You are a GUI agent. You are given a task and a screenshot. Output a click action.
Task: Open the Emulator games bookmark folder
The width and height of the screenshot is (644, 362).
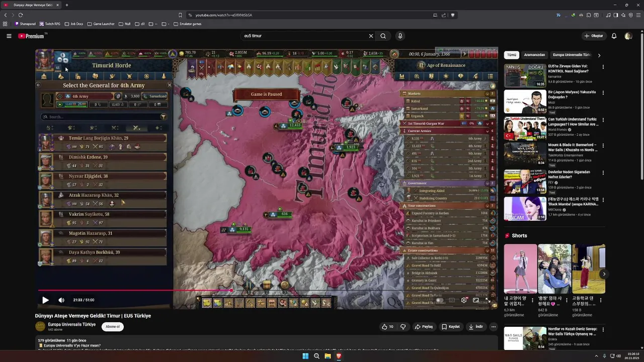click(188, 24)
